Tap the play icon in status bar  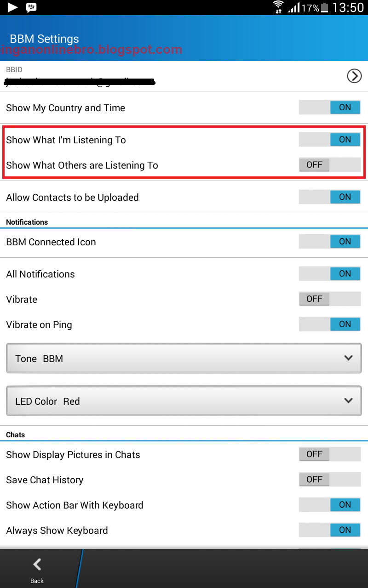pos(12,7)
